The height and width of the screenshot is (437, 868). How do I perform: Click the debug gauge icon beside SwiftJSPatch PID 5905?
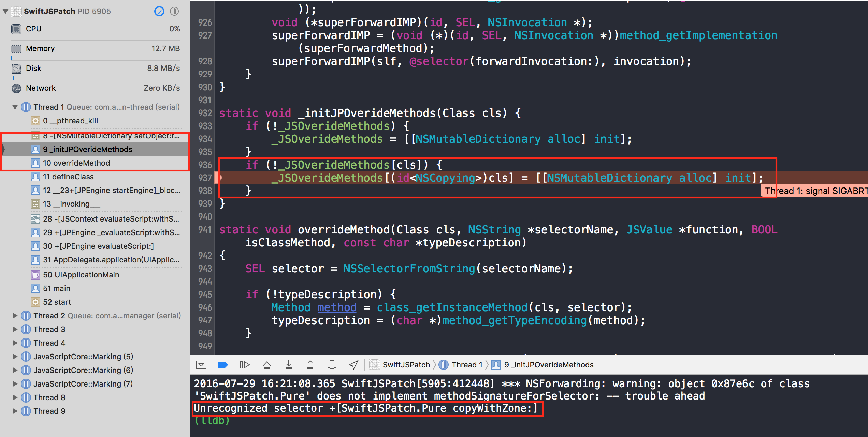pos(159,11)
